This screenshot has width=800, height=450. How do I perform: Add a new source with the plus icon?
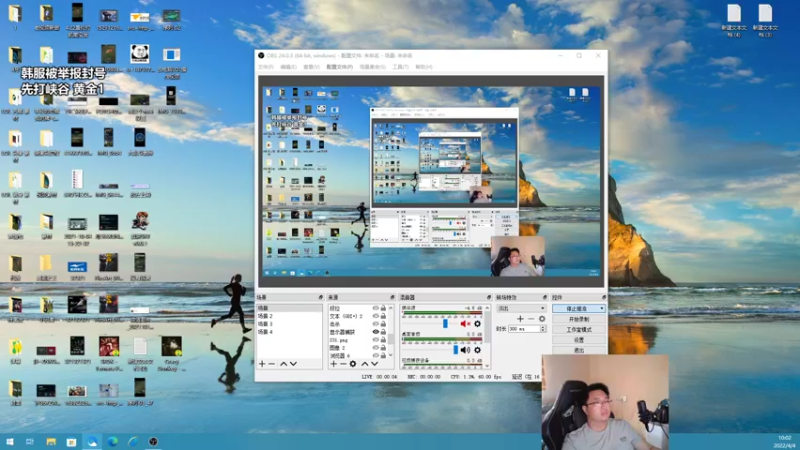pyautogui.click(x=334, y=364)
